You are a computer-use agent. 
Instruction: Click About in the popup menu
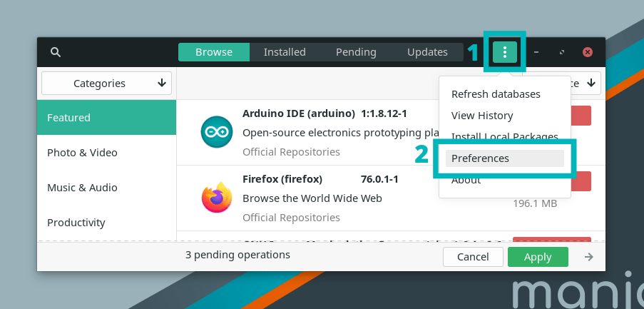coord(466,181)
